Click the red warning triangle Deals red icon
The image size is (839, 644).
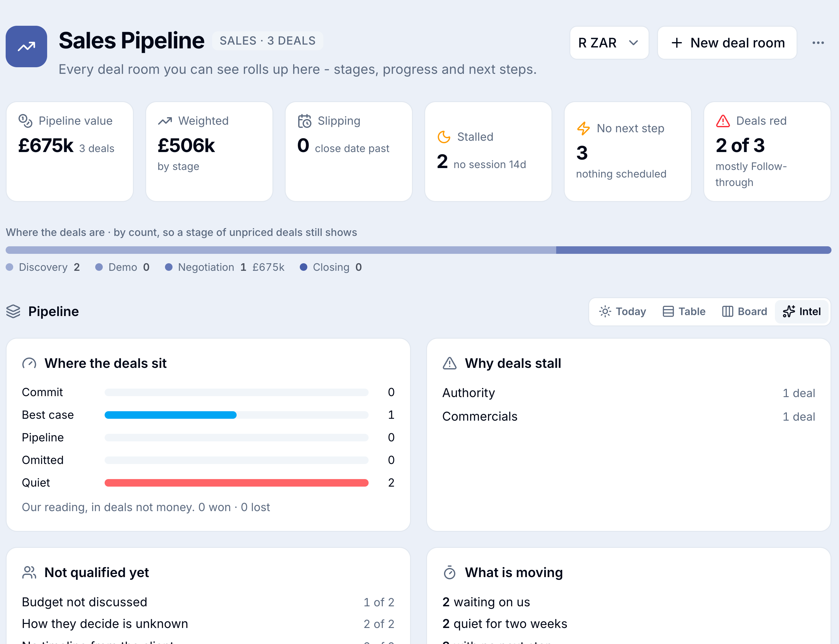click(723, 121)
